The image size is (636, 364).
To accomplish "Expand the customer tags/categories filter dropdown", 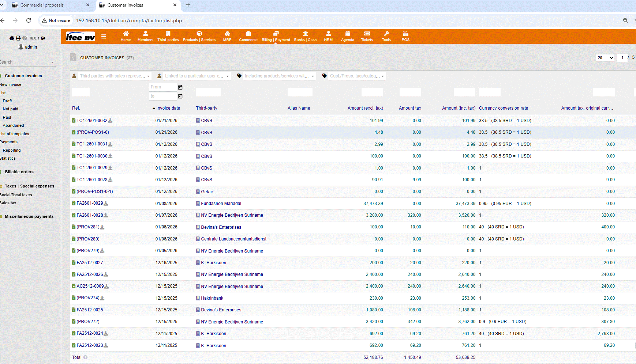I will 356,76.
